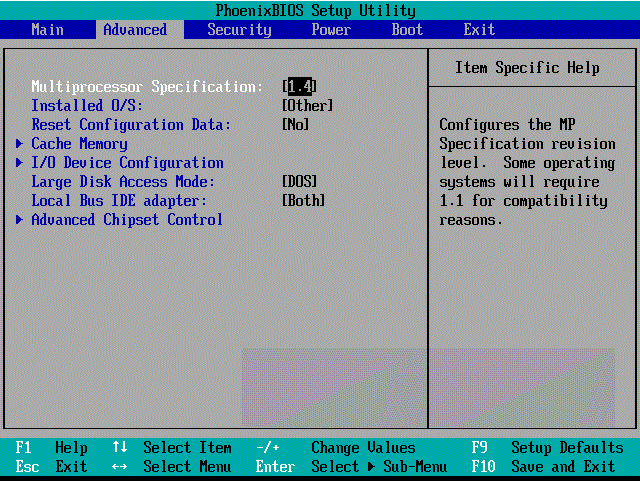Viewport: 640px width, 481px height.
Task: Expand I/O Device Configuration submenu arrow
Action: pos(20,163)
